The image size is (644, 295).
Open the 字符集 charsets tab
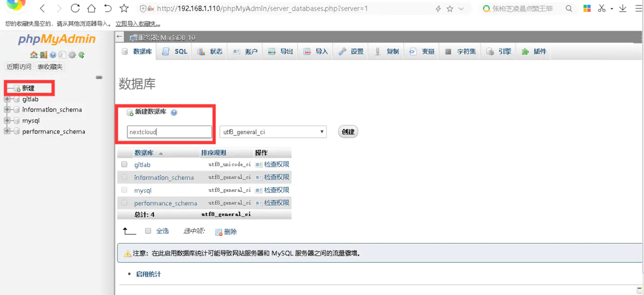click(x=461, y=51)
